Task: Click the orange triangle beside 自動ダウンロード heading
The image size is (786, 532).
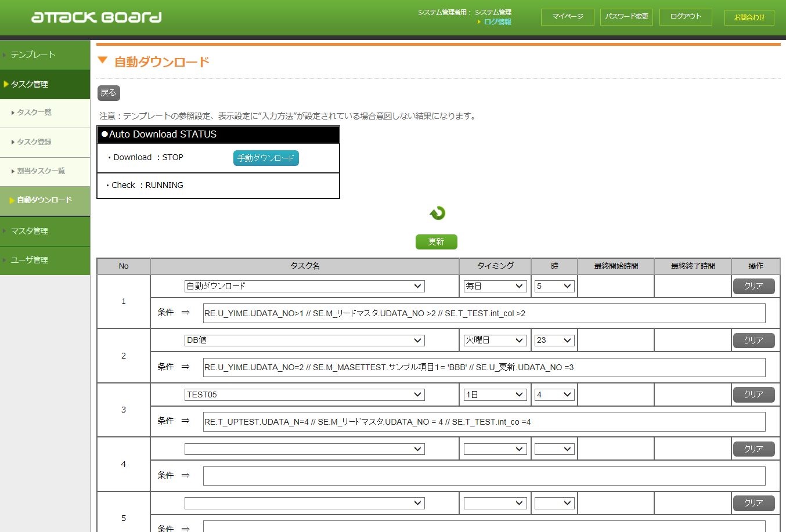Action: coord(103,60)
